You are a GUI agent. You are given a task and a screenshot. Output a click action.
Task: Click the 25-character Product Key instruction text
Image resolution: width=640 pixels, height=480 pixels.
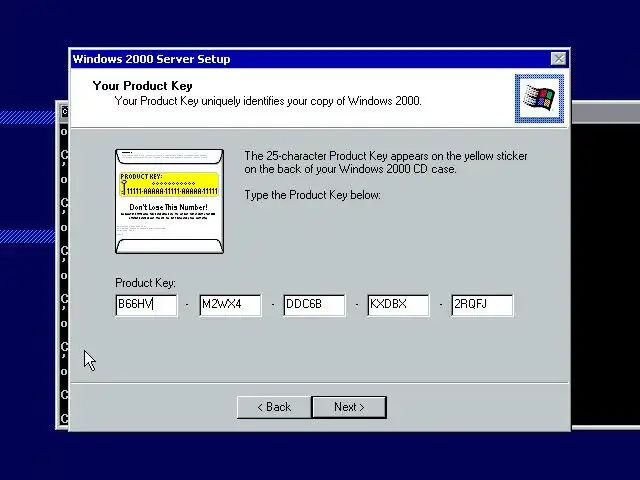[386, 162]
